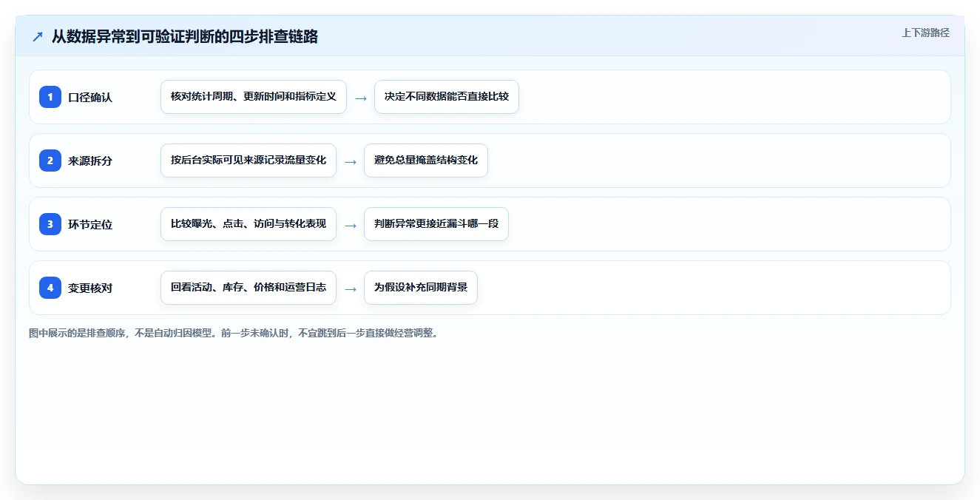Screen dimensions: 980x500
Task: Click the trend arrow icon beside the title
Action: coord(38,37)
